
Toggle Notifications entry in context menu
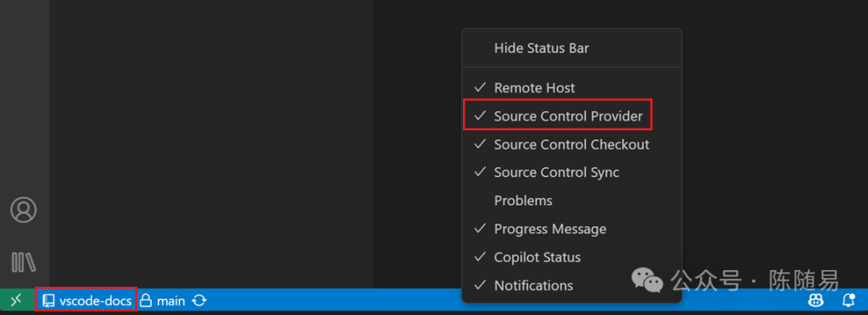click(x=572, y=285)
